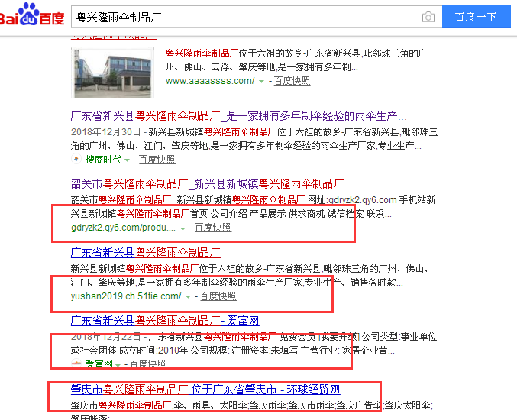Click snippet text 2018年12月30日
Screen dimensions: 517x420
pos(106,132)
